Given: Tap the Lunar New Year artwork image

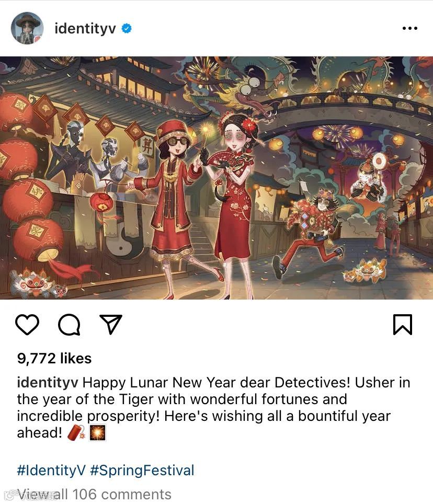Looking at the screenshot, I should (216, 178).
